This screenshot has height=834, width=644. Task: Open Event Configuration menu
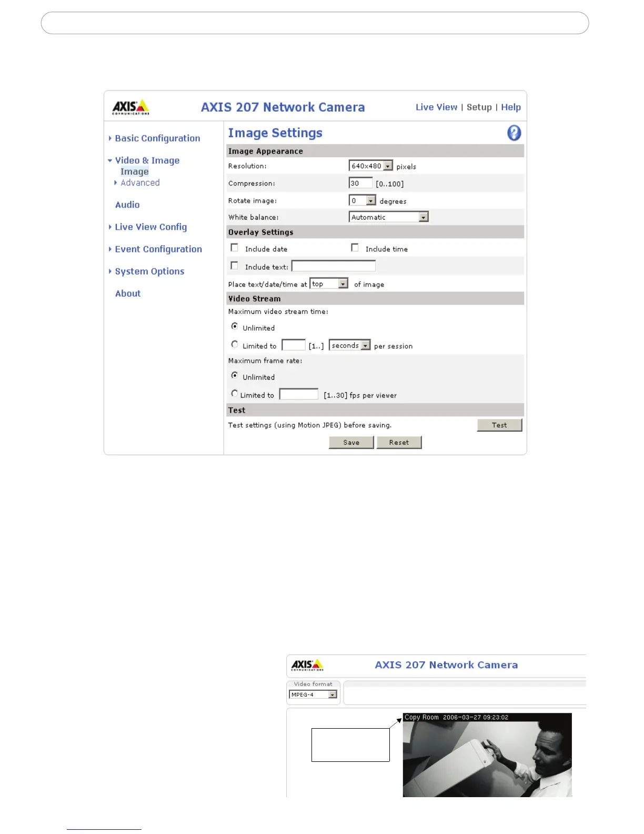point(155,249)
